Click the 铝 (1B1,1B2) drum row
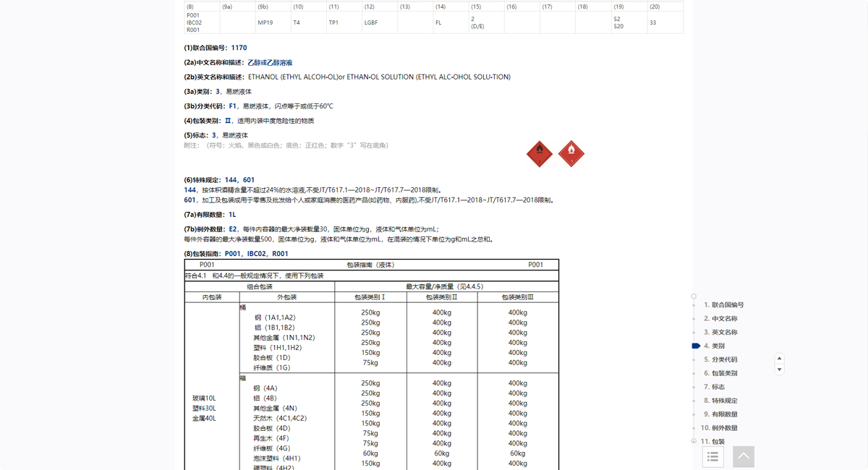This screenshot has height=470, width=868. tap(274, 328)
